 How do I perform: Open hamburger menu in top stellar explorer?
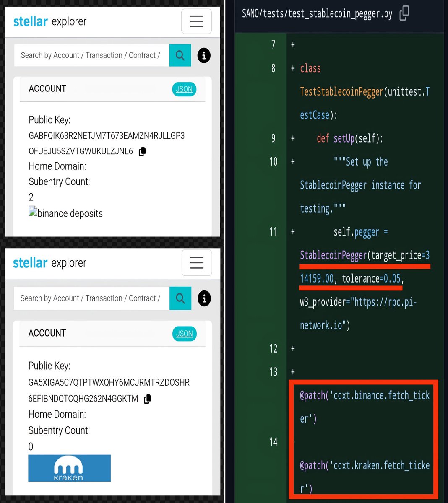(196, 21)
